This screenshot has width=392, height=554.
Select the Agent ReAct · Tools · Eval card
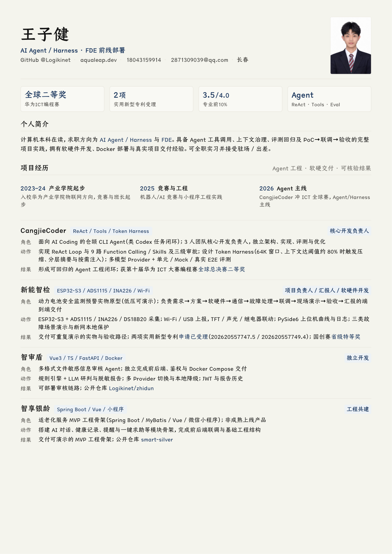pos(329,99)
